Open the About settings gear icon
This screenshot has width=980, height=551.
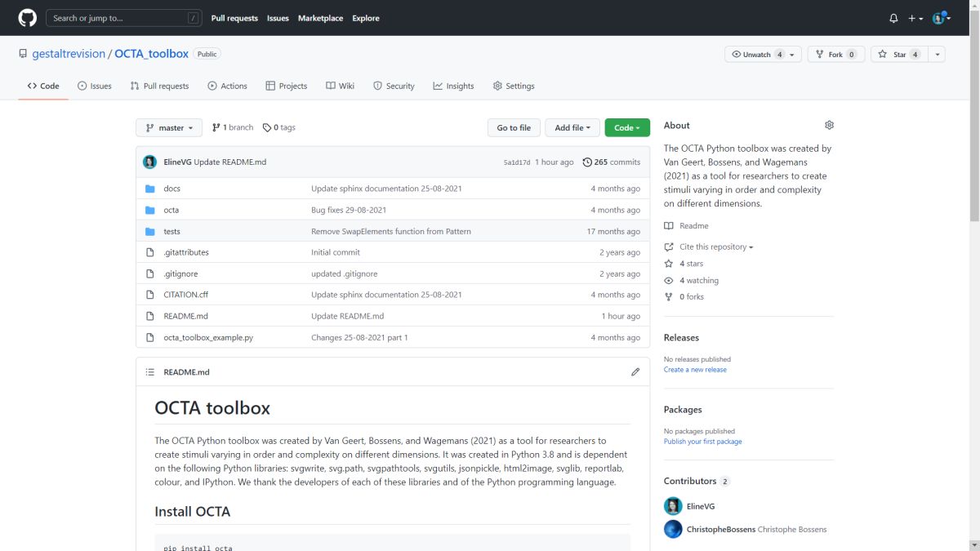829,125
